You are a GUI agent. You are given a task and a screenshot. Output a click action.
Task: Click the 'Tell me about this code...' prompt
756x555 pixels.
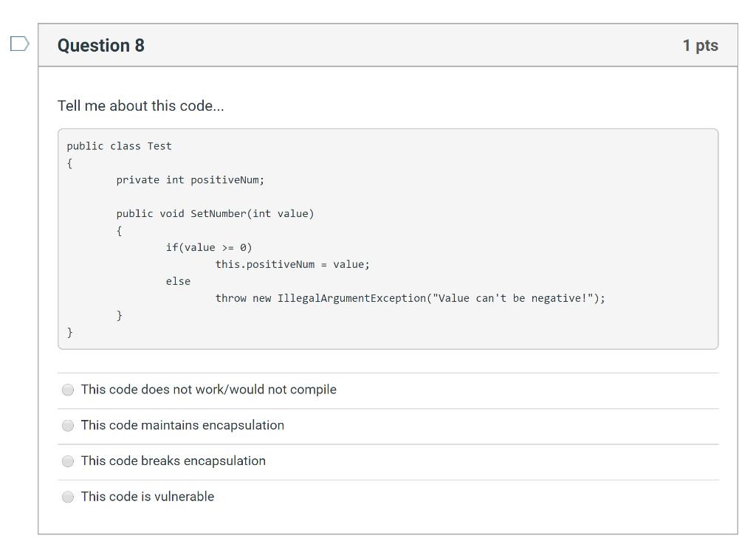(x=140, y=106)
